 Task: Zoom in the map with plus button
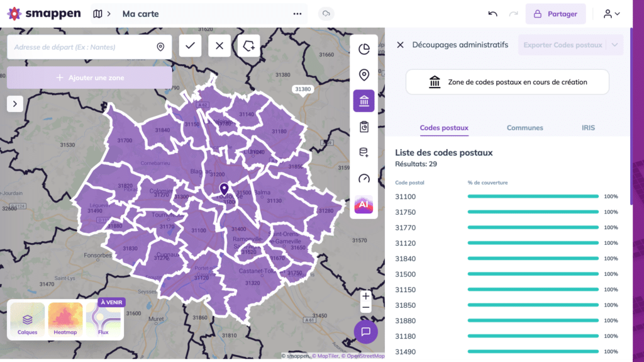[x=365, y=296]
